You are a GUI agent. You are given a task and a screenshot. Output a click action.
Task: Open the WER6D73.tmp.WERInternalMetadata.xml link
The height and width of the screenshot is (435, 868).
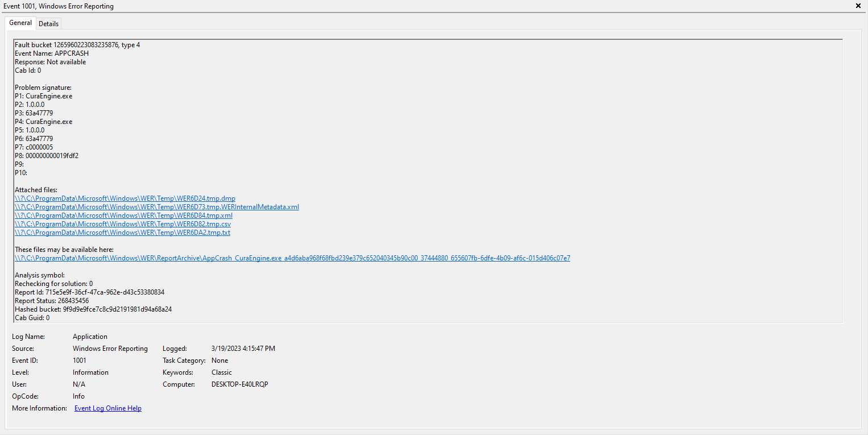(x=156, y=206)
